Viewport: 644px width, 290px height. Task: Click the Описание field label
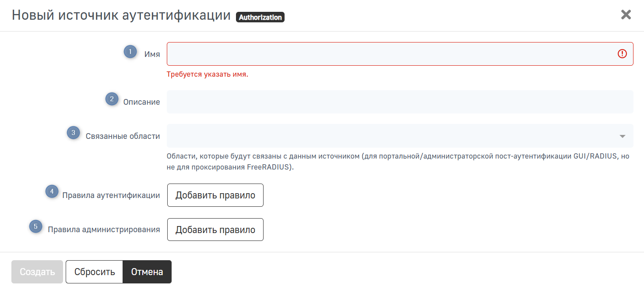[141, 102]
